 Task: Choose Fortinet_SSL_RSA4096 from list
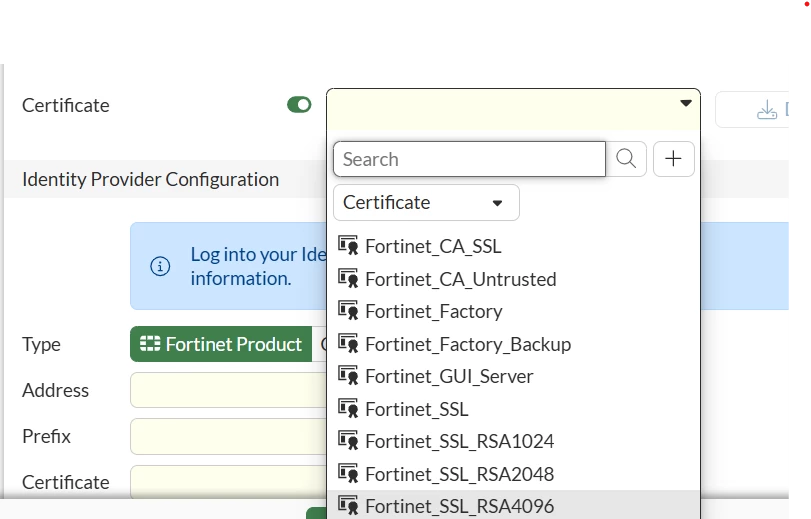click(x=513, y=506)
